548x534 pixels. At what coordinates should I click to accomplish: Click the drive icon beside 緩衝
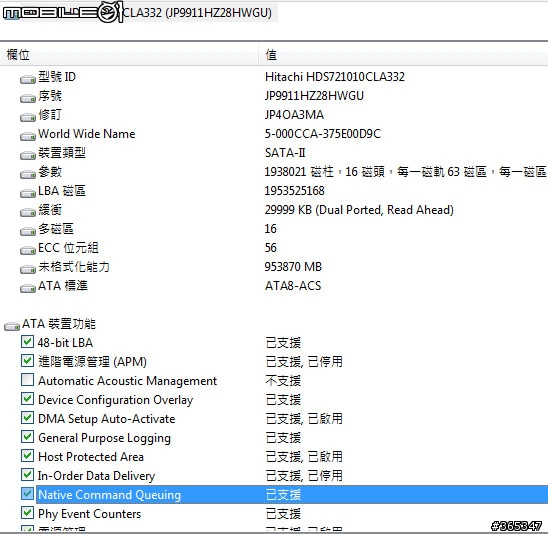[x=28, y=212]
